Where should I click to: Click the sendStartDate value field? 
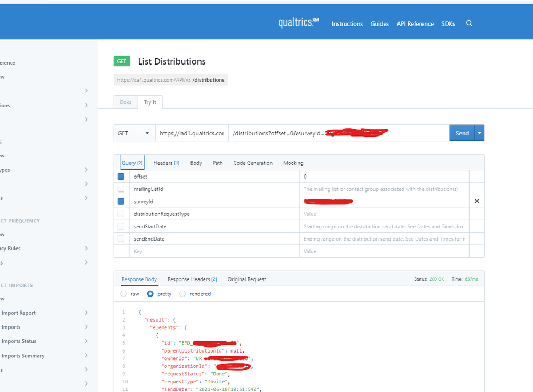384,226
